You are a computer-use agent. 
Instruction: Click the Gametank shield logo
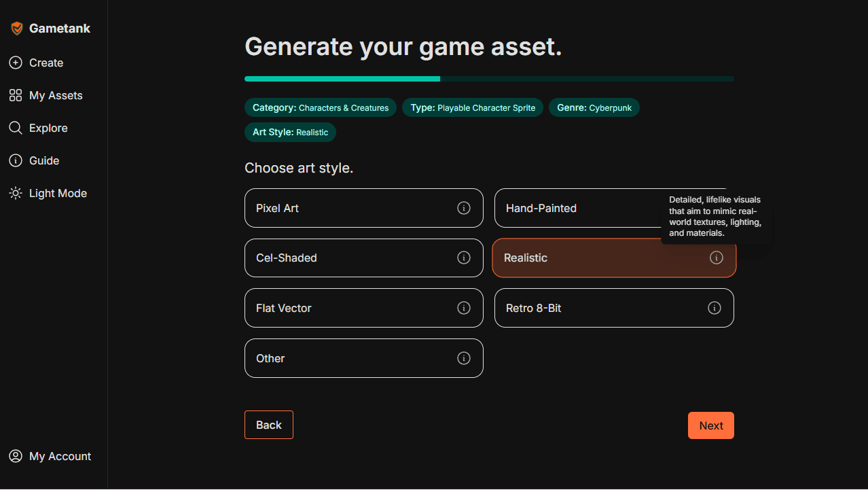pyautogui.click(x=16, y=28)
